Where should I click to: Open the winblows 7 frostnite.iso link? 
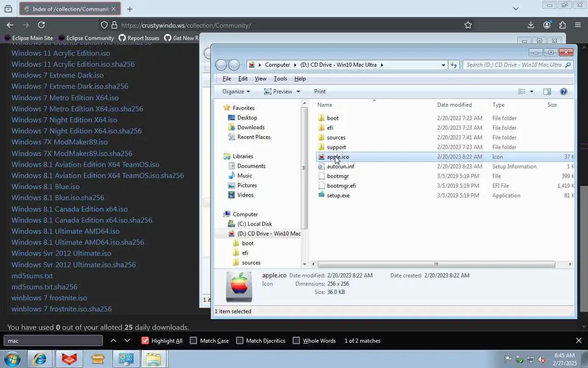(49, 298)
